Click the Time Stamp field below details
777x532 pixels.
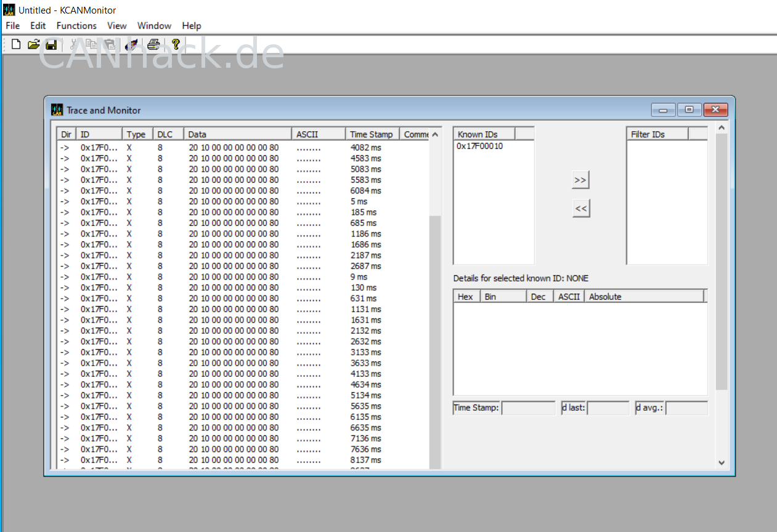tap(528, 408)
